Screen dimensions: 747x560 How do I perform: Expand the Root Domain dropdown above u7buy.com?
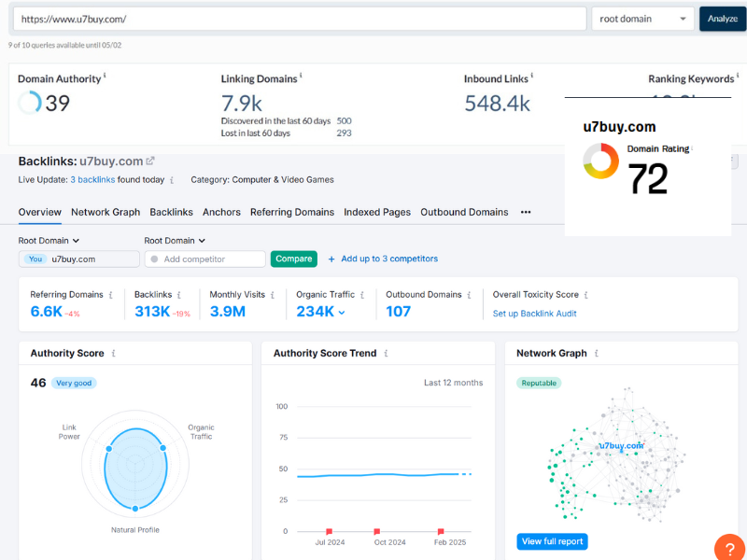click(x=49, y=241)
